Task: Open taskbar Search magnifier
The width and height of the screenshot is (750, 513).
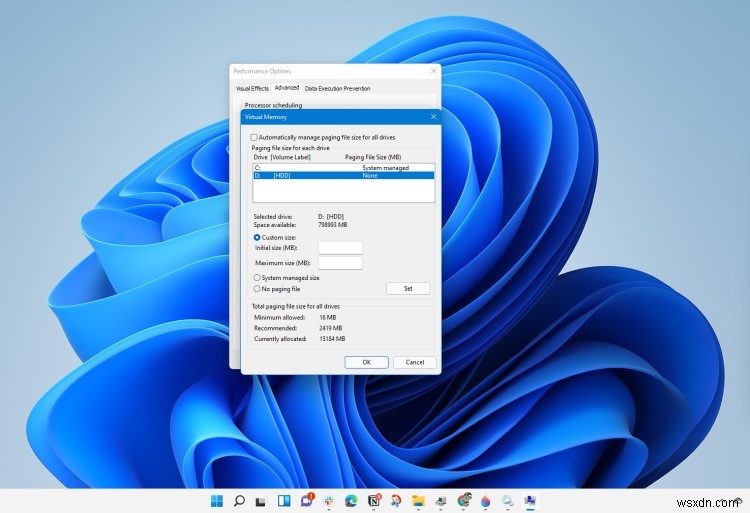Action: tap(239, 501)
